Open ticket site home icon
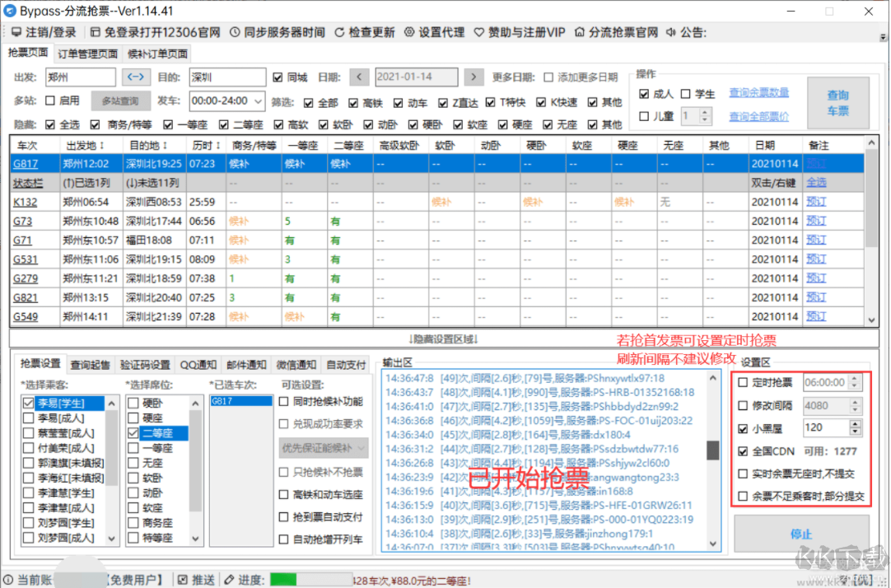Image resolution: width=891 pixels, height=588 pixels. point(581,32)
